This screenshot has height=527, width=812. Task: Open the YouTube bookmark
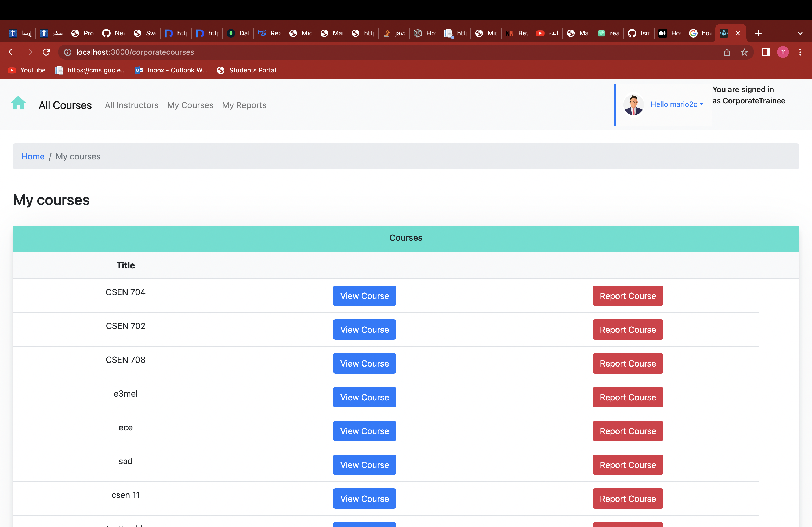point(27,70)
